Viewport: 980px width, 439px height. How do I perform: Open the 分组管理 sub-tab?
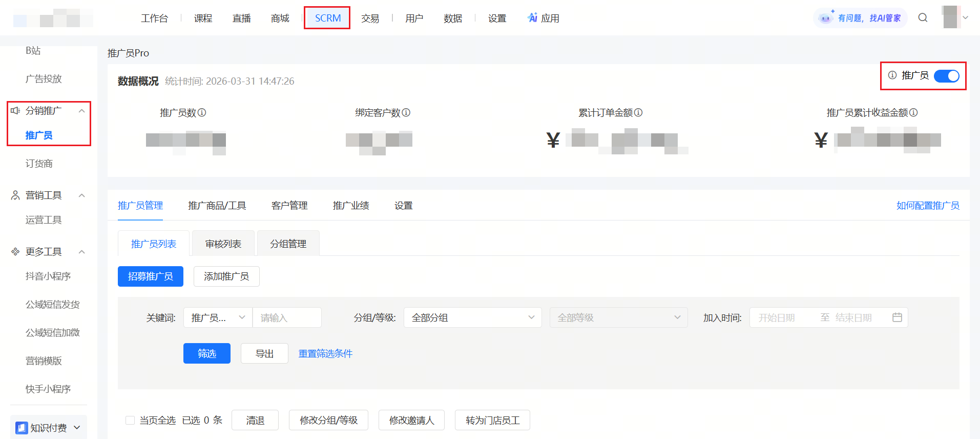(288, 244)
